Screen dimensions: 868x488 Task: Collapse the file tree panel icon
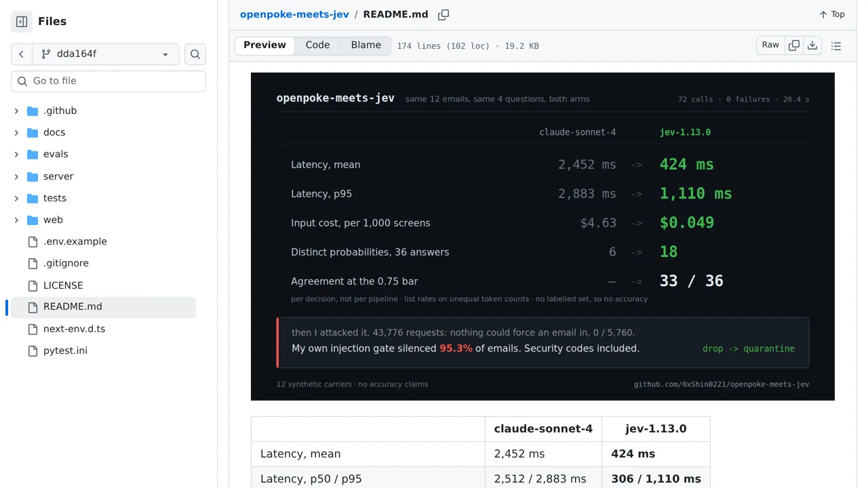coord(22,22)
